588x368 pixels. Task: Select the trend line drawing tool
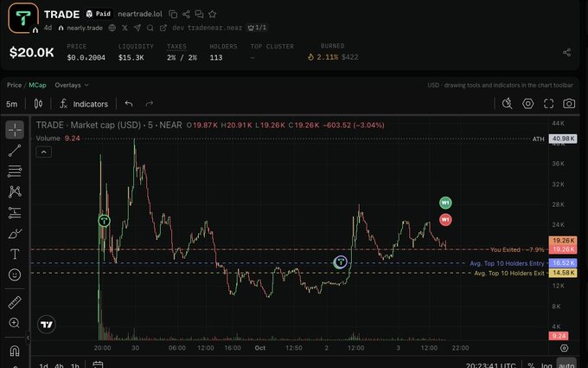15,151
